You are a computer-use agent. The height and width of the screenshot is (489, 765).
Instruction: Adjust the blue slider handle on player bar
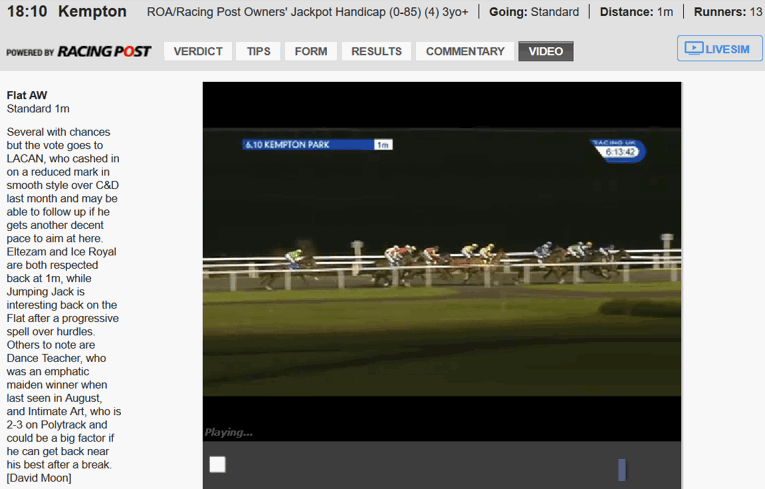622,469
